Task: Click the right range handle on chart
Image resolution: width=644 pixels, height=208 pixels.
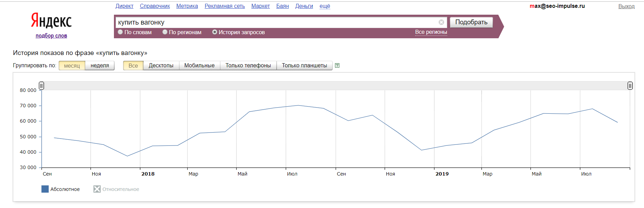Action: point(630,86)
